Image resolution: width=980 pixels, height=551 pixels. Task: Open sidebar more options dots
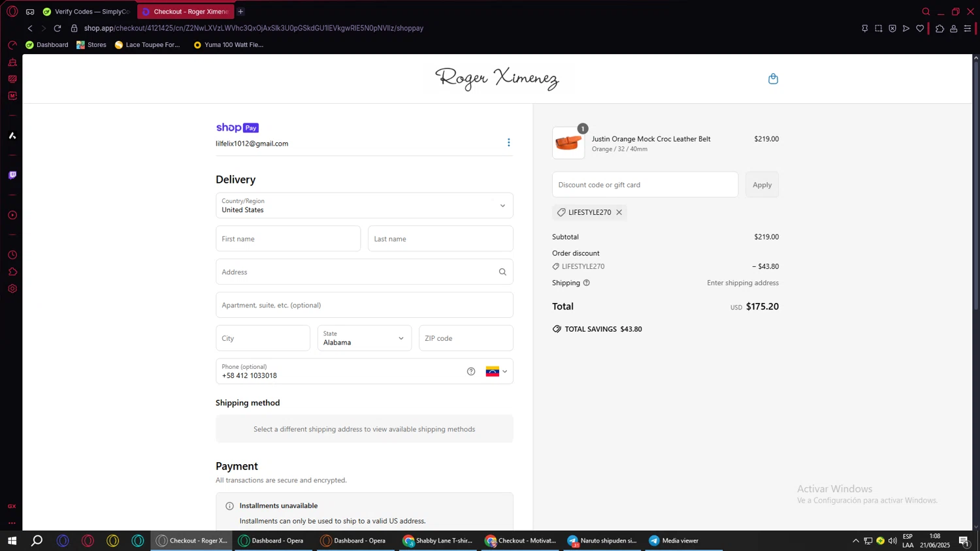coord(12,522)
